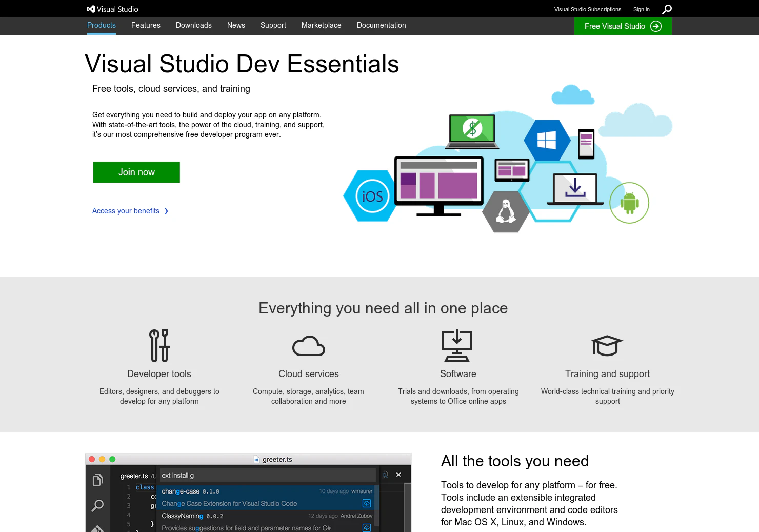Click the Developer tools wrench icon
The width and height of the screenshot is (759, 532).
[159, 346]
